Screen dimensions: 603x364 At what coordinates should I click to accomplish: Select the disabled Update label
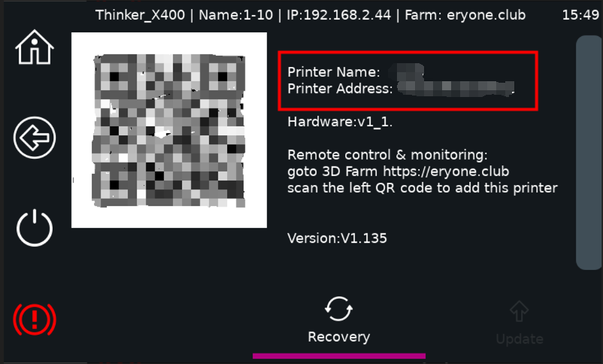520,339
